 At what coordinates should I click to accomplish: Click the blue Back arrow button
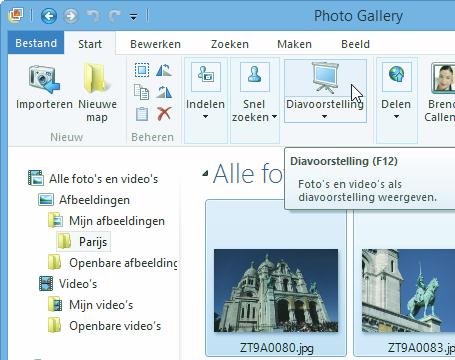click(x=49, y=16)
